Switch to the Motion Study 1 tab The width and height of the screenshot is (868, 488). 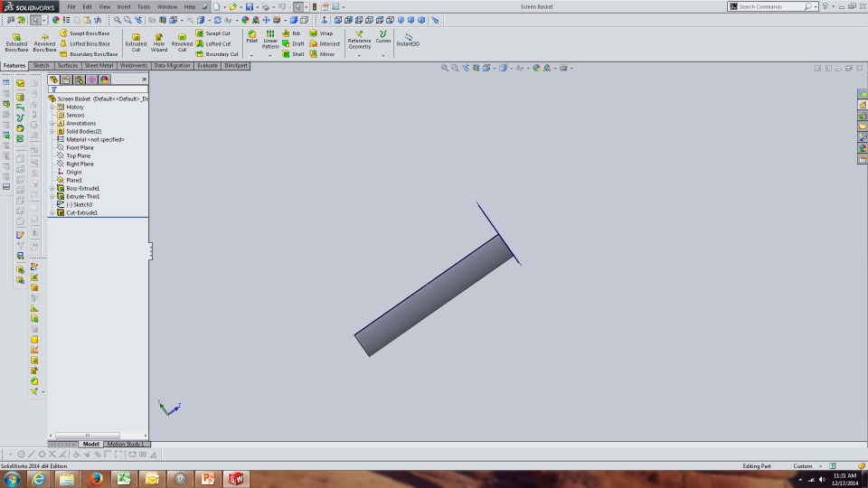[x=125, y=444]
